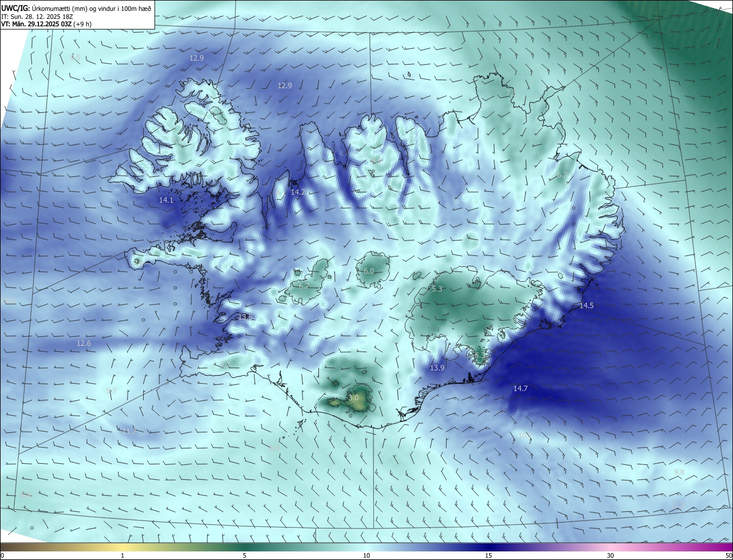Click the 11.7 value on the map
The image size is (733, 560).
(x=130, y=431)
